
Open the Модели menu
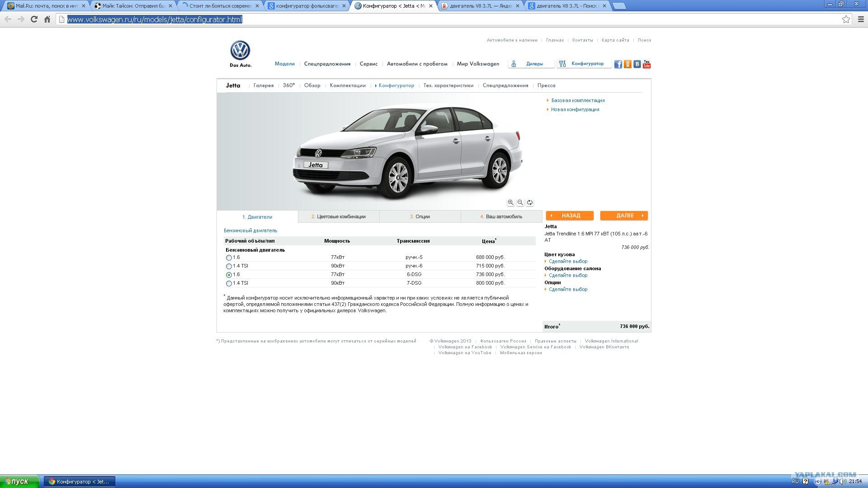point(284,64)
